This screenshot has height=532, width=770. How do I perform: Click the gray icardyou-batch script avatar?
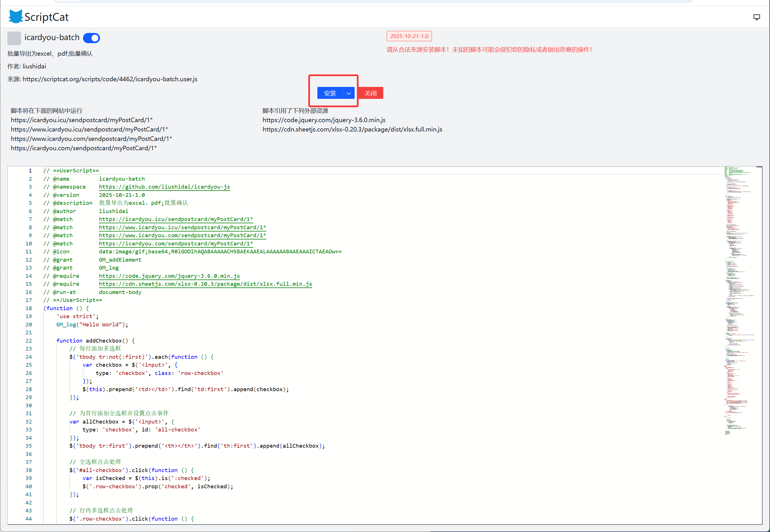14,38
